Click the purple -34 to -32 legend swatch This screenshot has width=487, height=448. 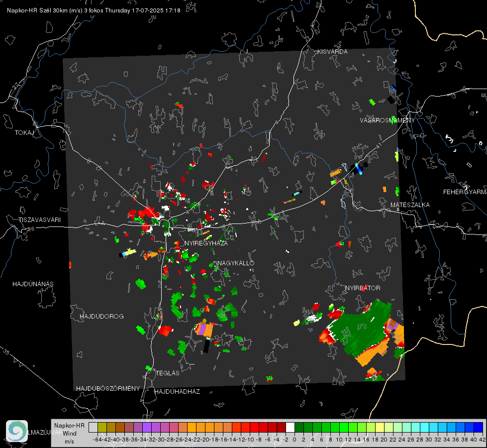(147, 427)
